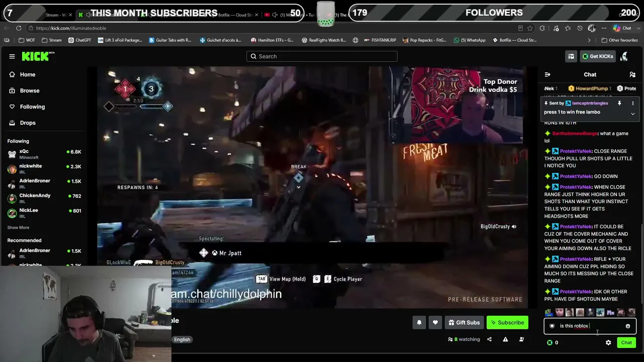Open the pinned message three-dot menu
Screen dimensions: 644x362
click(633, 103)
